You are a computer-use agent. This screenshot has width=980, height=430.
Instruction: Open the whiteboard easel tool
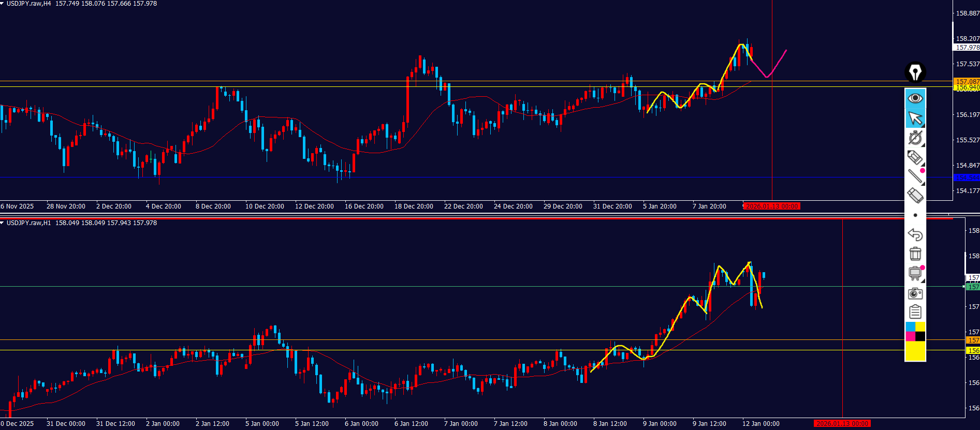pos(915,273)
